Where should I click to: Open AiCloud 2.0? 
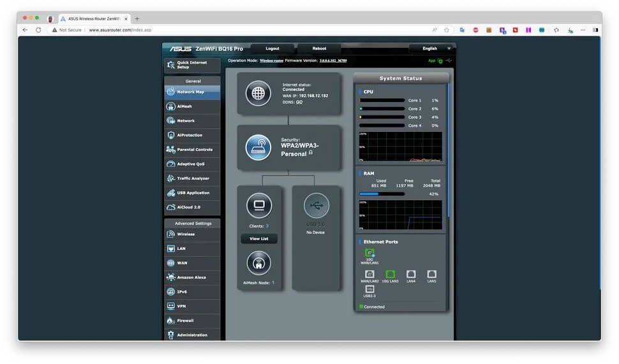pos(192,207)
